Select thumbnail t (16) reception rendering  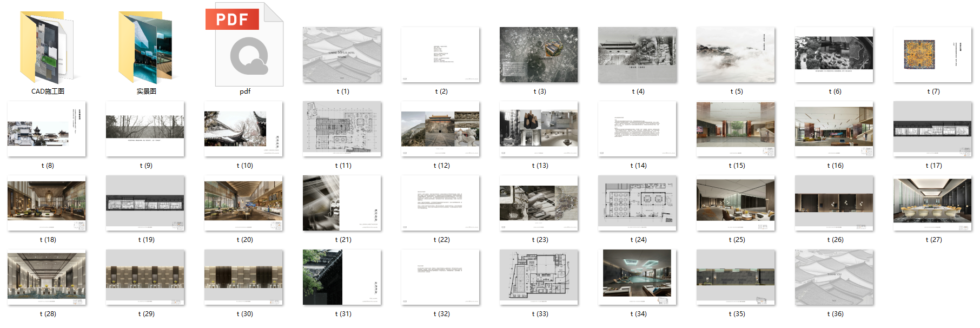pos(834,129)
